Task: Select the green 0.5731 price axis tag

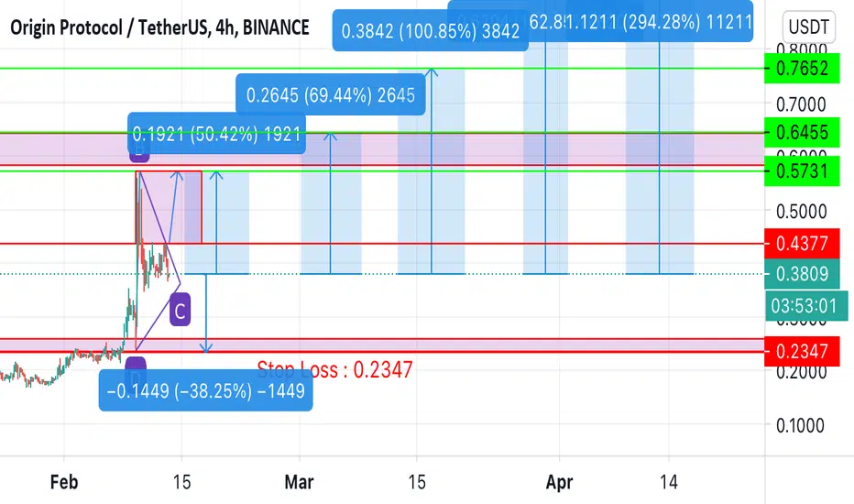Action: point(802,170)
